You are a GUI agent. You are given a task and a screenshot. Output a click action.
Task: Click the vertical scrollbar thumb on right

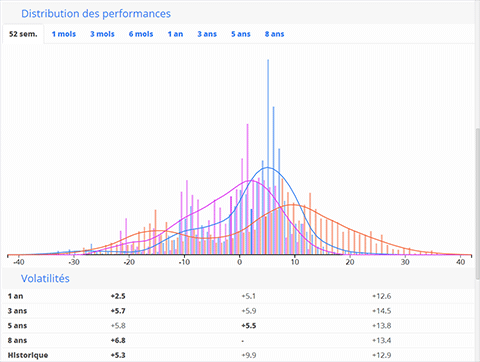tap(477, 203)
